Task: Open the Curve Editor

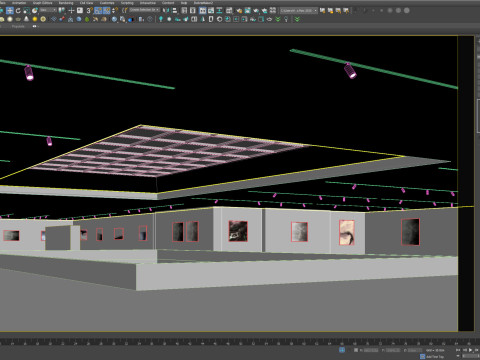Action: click(x=211, y=10)
